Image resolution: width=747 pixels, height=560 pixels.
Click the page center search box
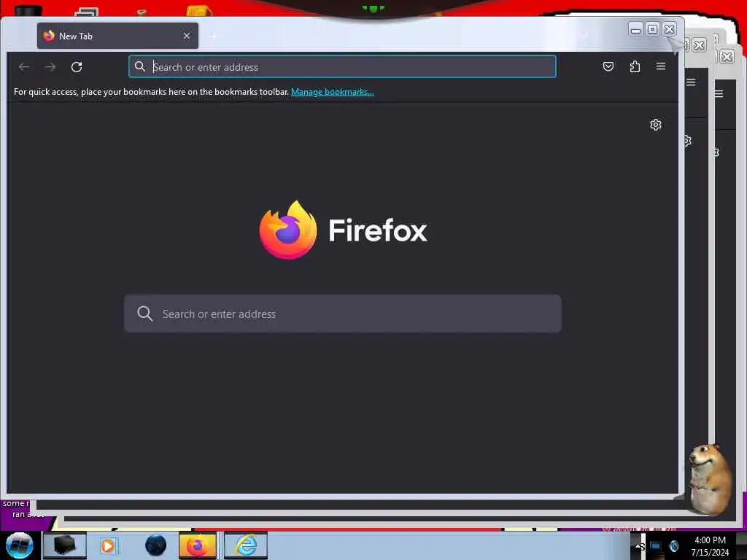coord(343,314)
